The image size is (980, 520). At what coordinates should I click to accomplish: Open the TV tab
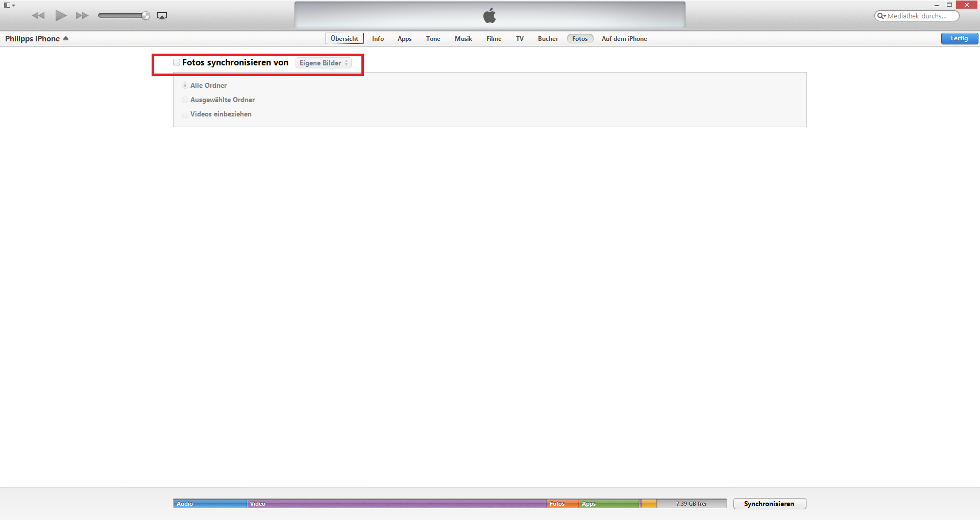[520, 39]
